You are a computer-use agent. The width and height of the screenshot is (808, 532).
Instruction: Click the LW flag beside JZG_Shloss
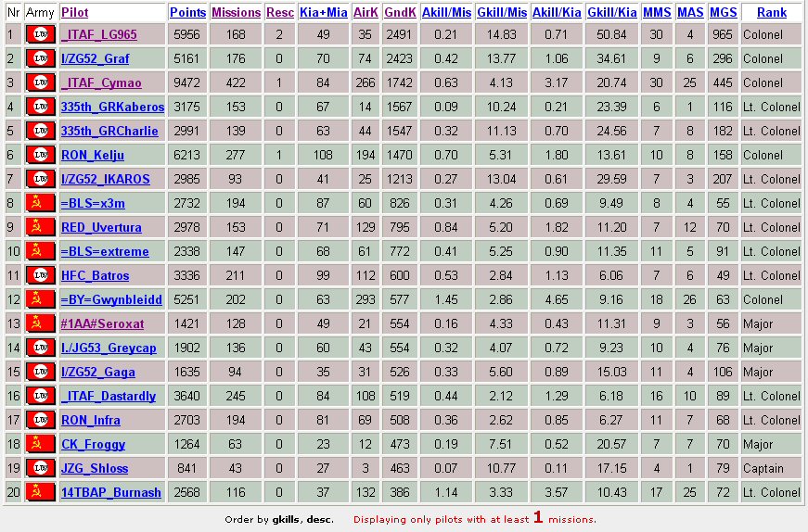40,468
